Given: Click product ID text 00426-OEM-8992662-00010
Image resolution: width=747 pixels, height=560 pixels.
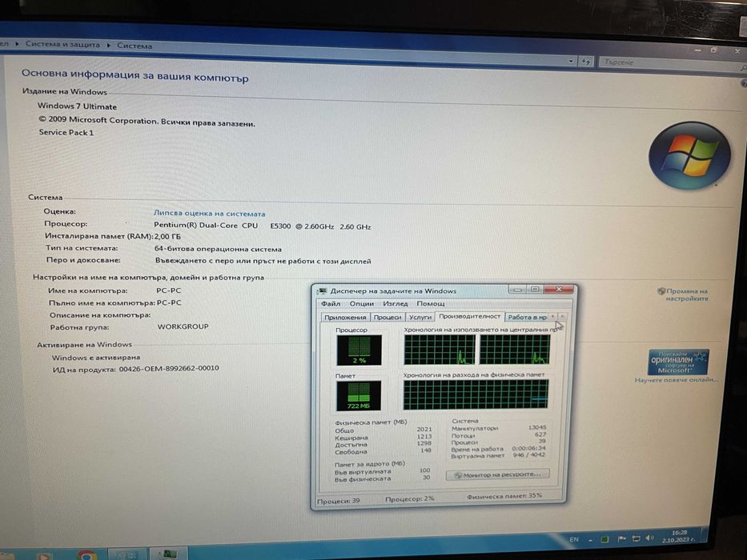Looking at the screenshot, I should [169, 368].
